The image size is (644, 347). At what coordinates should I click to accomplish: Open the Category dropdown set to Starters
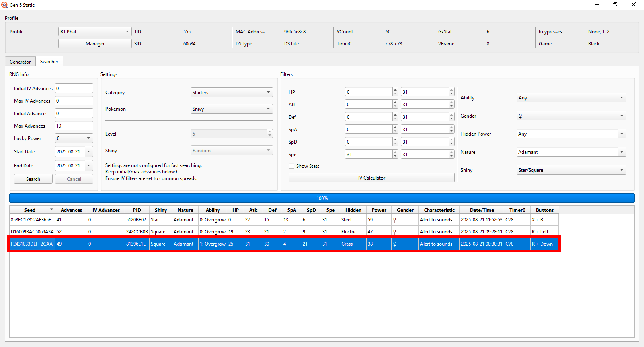[232, 92]
